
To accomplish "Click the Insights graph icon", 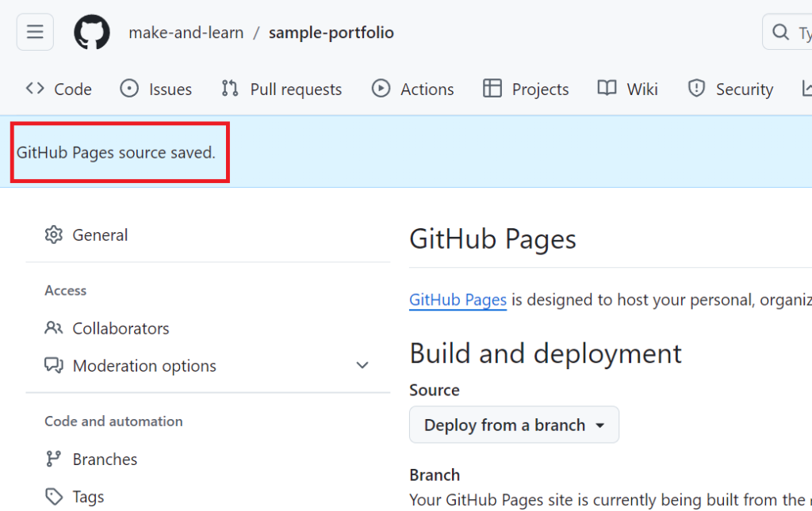I will tap(806, 89).
